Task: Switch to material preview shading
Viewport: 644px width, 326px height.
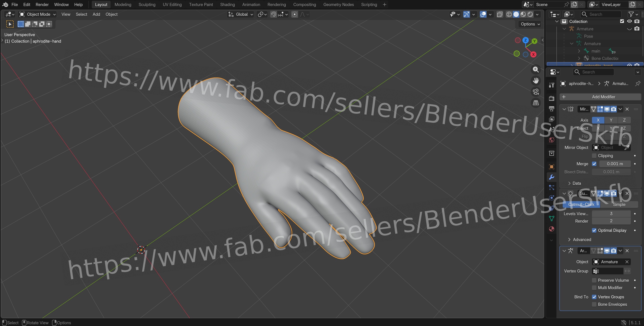Action: (523, 14)
